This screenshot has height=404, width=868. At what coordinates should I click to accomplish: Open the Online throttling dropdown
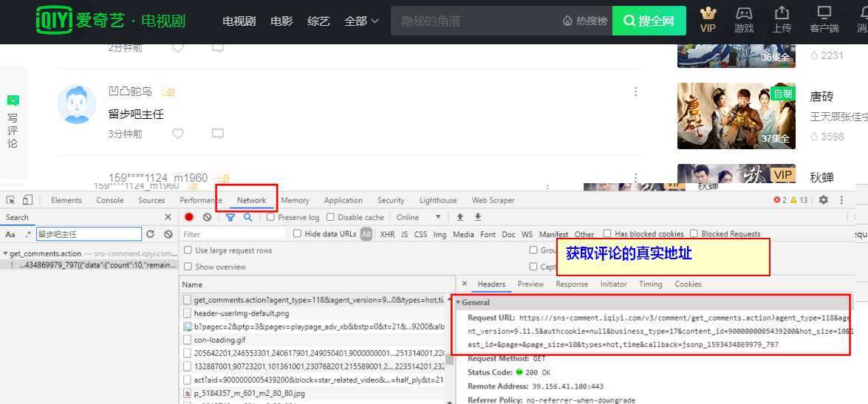point(419,217)
